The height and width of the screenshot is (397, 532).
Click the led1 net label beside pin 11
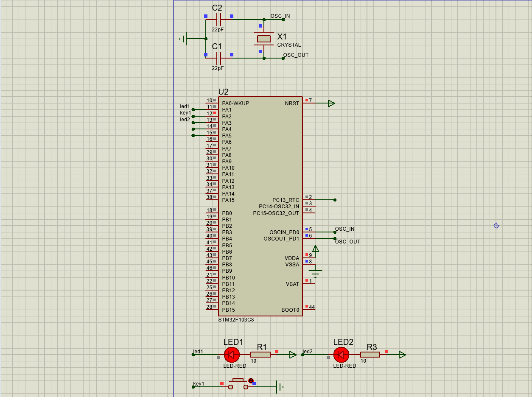click(x=185, y=106)
